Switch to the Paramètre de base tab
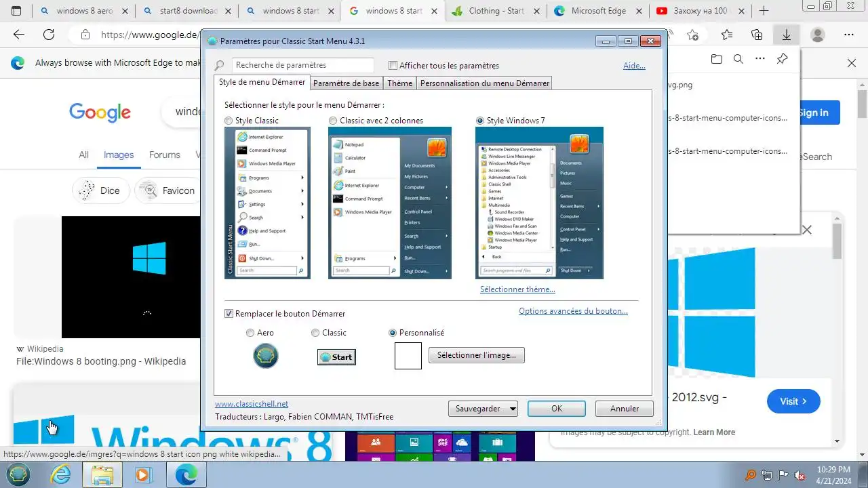 click(347, 83)
